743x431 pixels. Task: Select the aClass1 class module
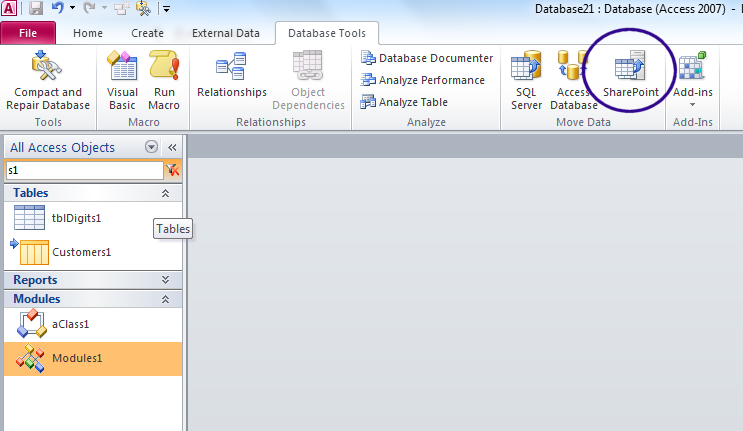tap(93, 324)
